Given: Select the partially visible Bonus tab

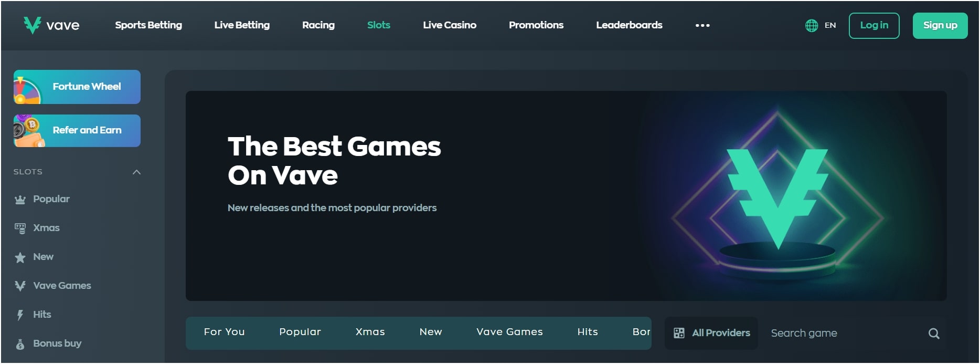Looking at the screenshot, I should pyautogui.click(x=642, y=332).
